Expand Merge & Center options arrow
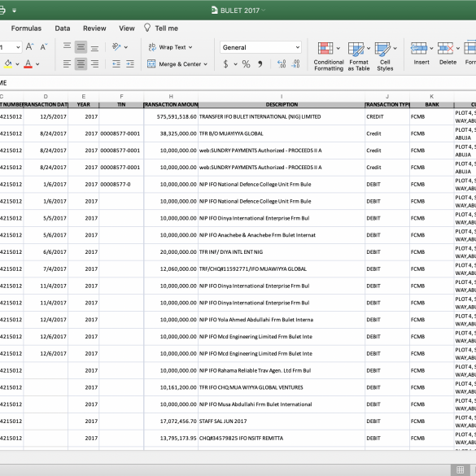Screen dimensions: 476x476 pos(206,64)
